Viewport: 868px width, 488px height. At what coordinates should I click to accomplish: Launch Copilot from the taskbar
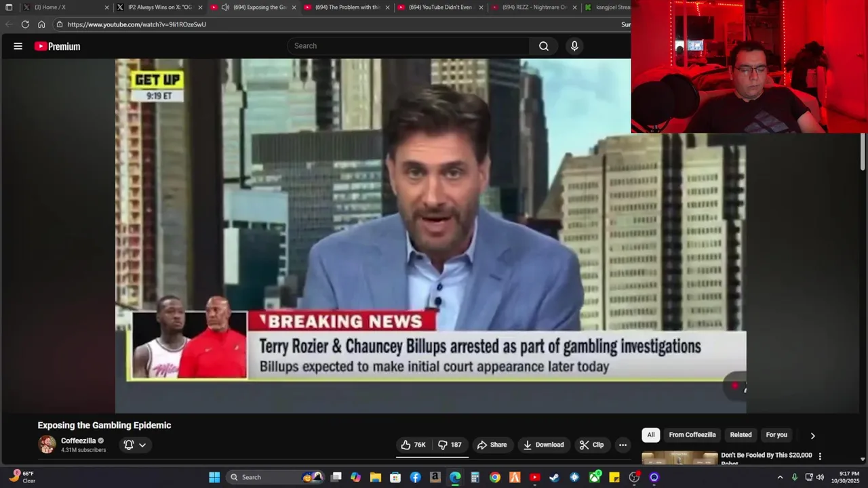[356, 477]
